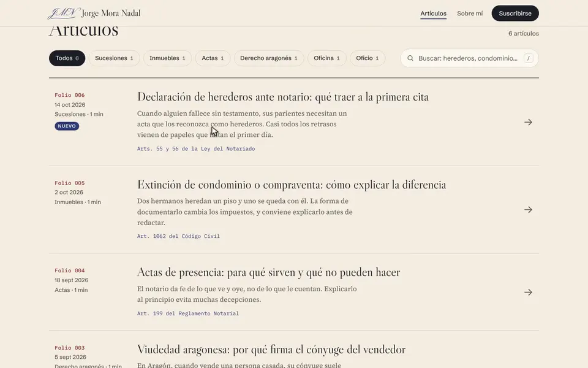Open article Actas de presencia
Image resolution: width=588 pixels, height=368 pixels.
point(268,272)
